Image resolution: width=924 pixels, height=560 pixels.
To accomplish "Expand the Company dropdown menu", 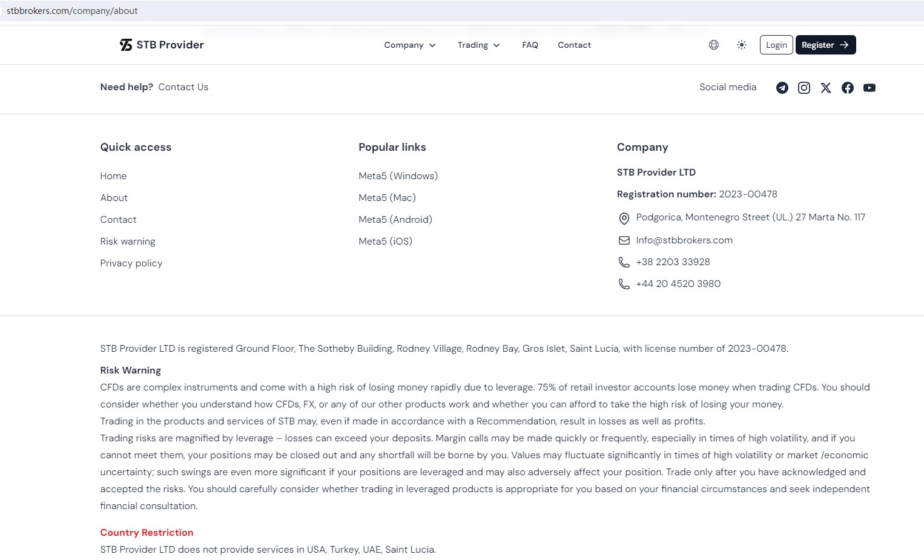I will [410, 45].
